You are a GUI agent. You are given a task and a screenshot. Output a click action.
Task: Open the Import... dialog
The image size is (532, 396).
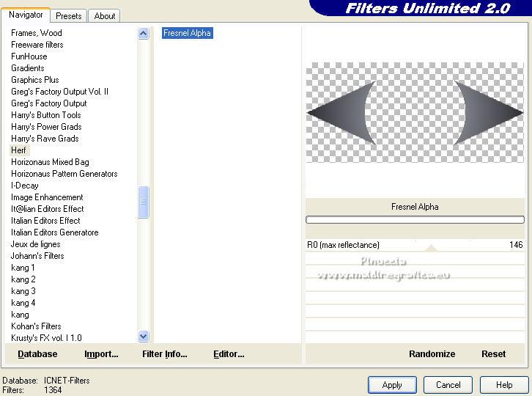click(x=101, y=354)
